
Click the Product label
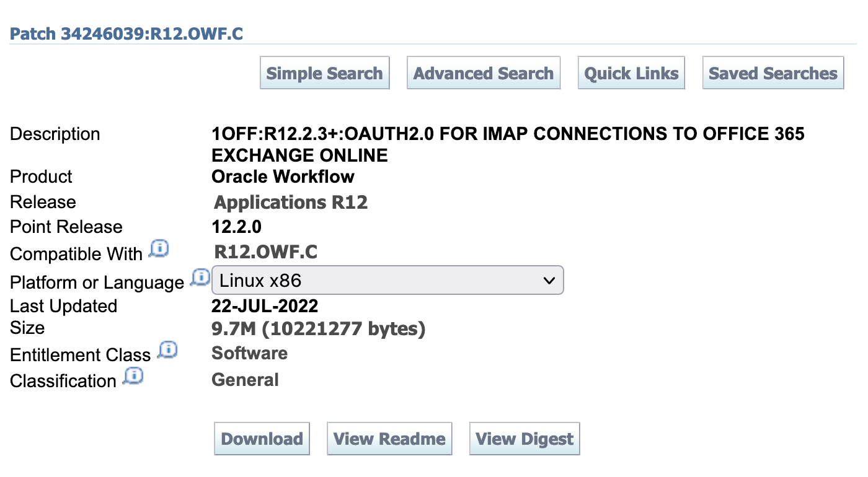point(41,177)
